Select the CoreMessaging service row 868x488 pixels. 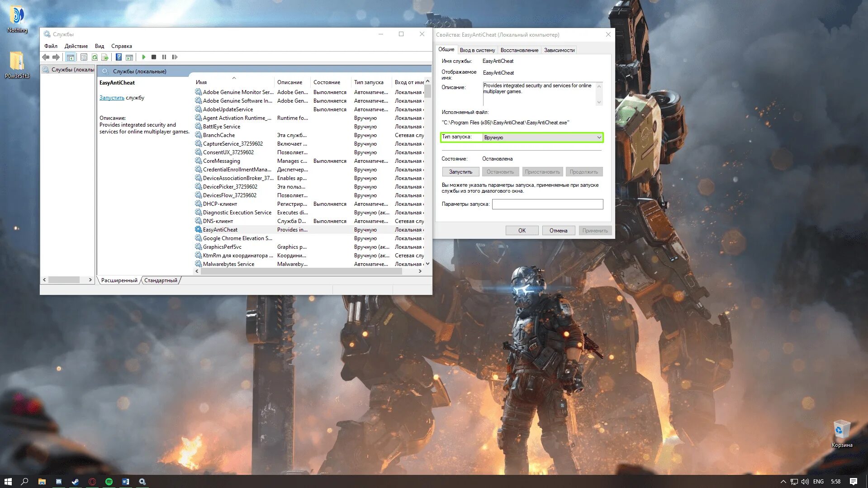pos(309,161)
